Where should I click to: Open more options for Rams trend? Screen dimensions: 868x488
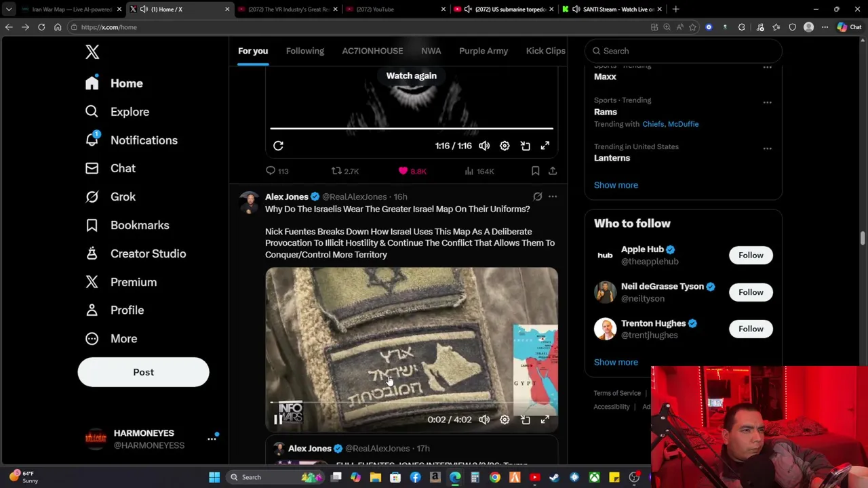(767, 102)
